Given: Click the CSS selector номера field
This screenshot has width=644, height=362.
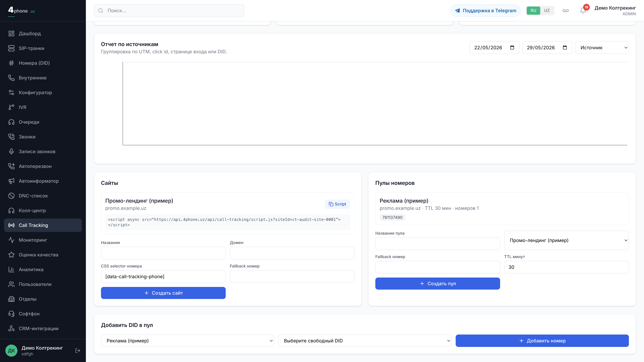Looking at the screenshot, I should (163, 277).
